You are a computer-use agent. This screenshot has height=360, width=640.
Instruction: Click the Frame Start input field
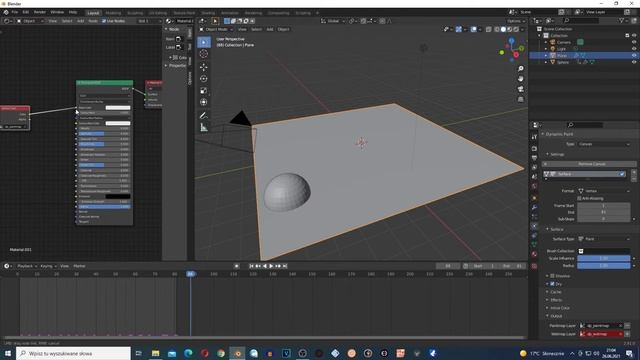[x=604, y=206]
